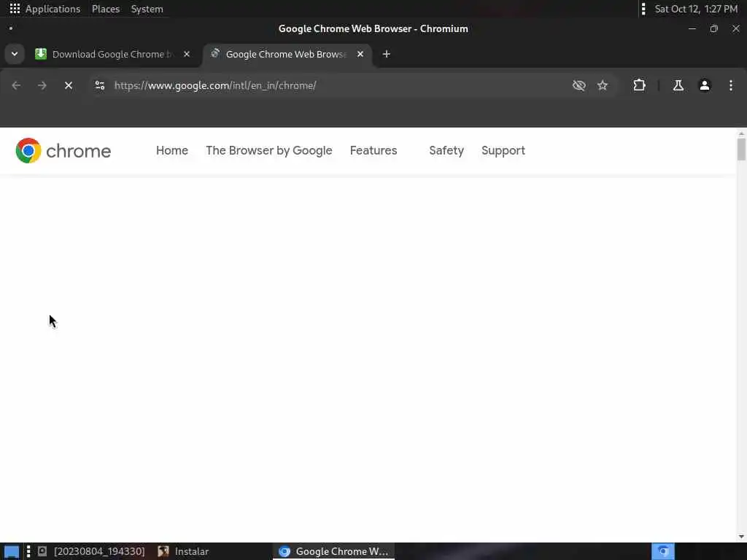
Task: Open site information icon in address bar
Action: tap(99, 85)
